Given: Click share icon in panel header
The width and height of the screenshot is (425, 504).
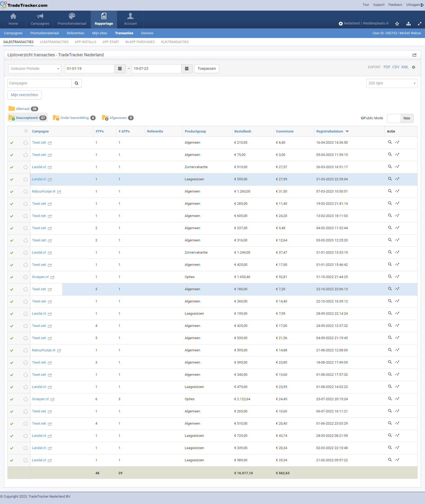Looking at the screenshot, I should [414, 55].
